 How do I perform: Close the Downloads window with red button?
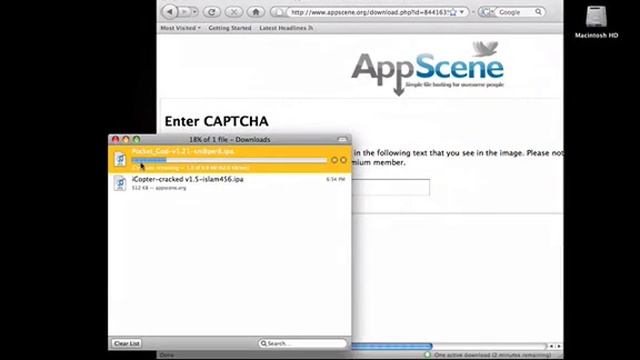[116, 140]
